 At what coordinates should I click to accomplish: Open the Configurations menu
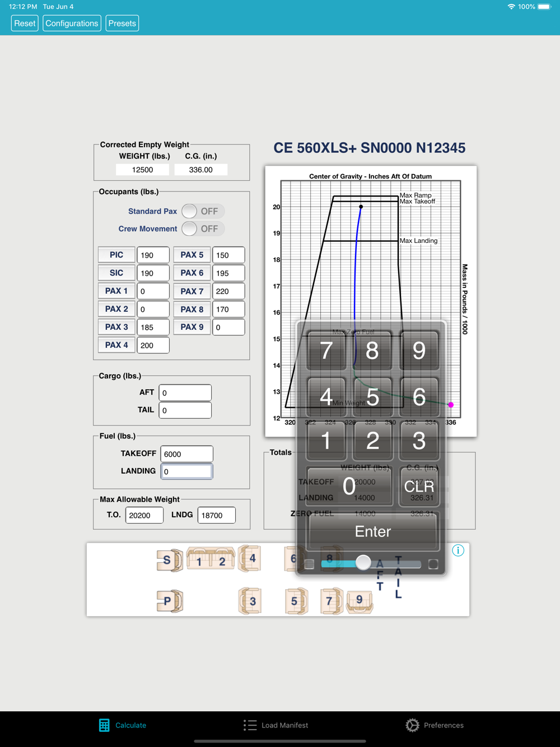(x=72, y=24)
